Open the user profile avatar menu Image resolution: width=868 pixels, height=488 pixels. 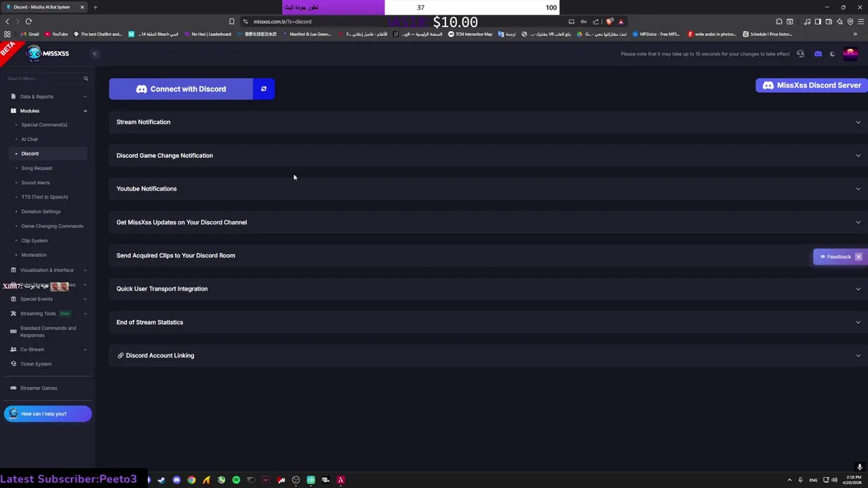point(850,54)
